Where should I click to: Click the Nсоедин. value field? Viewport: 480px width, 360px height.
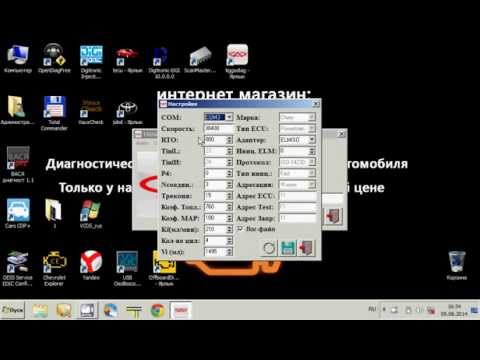(215, 185)
